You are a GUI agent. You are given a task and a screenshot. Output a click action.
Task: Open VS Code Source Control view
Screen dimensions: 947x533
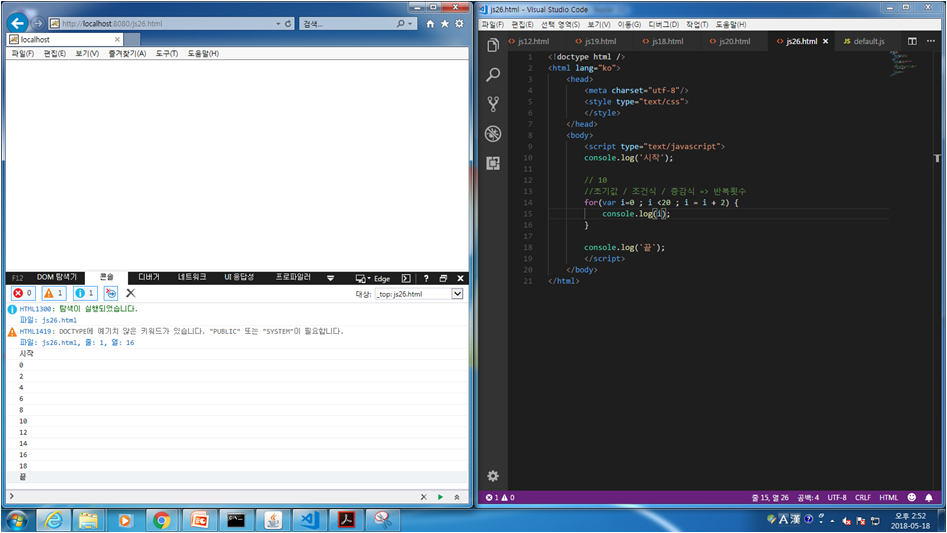point(493,104)
